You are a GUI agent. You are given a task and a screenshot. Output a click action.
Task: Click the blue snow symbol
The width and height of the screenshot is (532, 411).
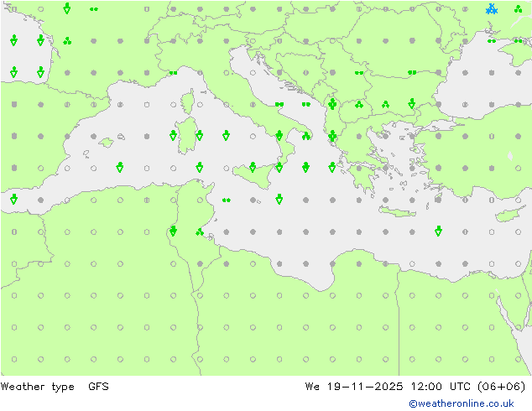coord(492,9)
